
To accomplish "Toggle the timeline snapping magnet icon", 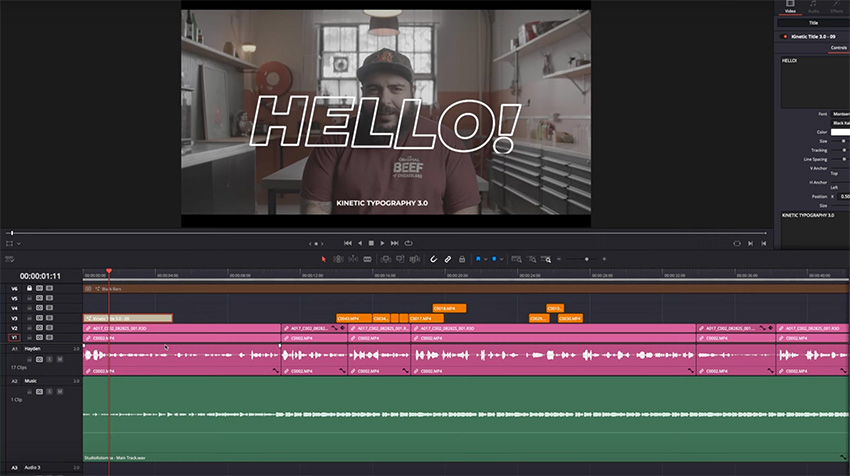I will tap(433, 259).
